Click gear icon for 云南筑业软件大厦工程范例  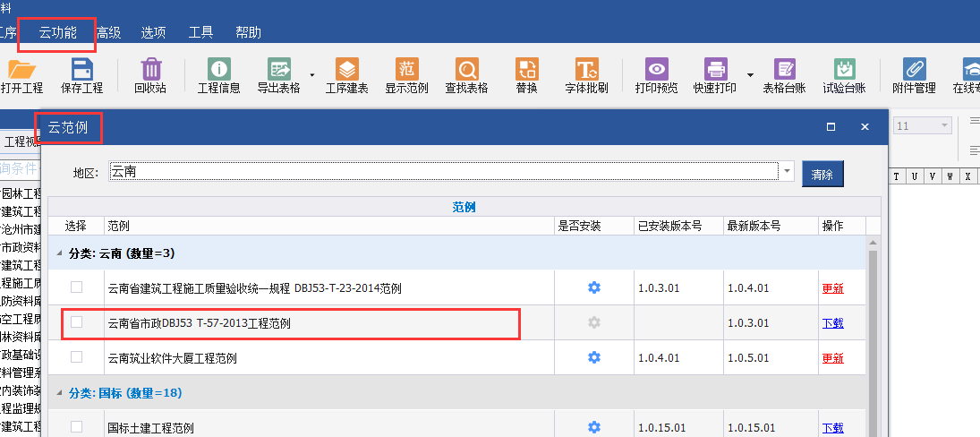click(593, 357)
